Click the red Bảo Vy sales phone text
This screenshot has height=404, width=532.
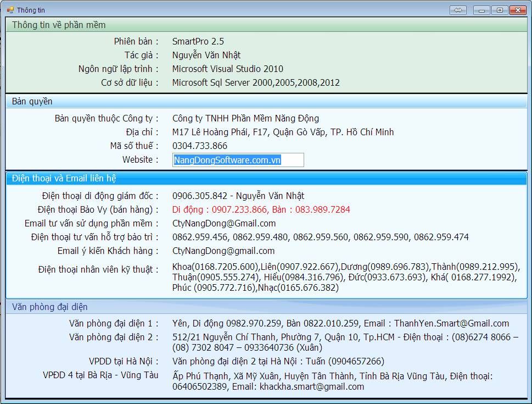(261, 209)
